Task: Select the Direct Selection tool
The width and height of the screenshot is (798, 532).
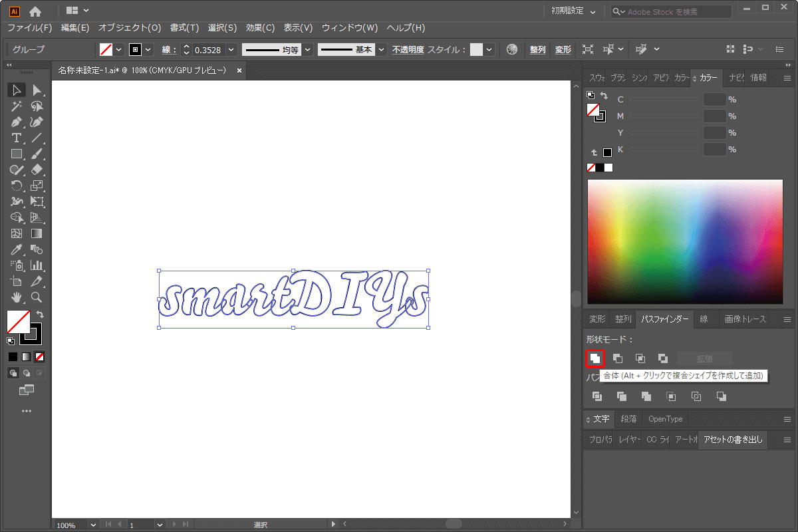Action: [x=37, y=90]
